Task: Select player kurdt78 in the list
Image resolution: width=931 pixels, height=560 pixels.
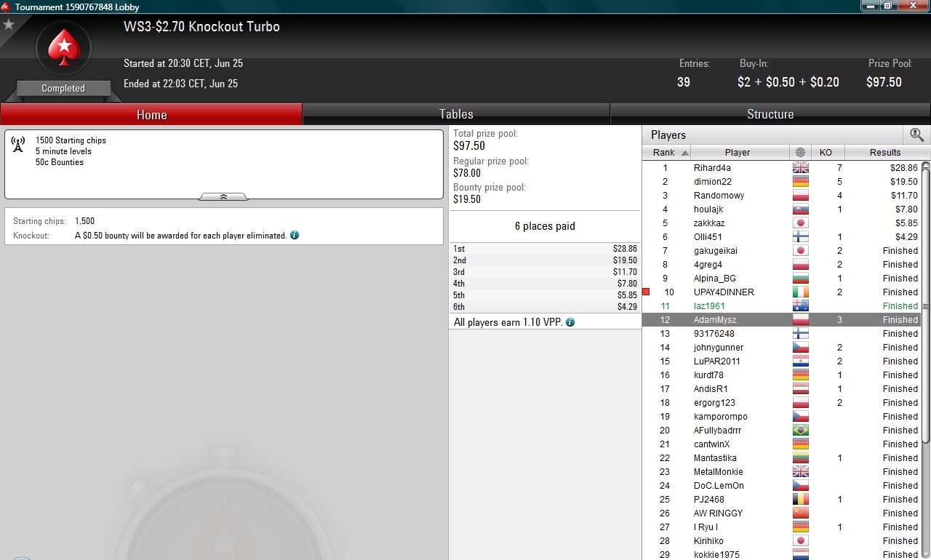Action: [708, 375]
